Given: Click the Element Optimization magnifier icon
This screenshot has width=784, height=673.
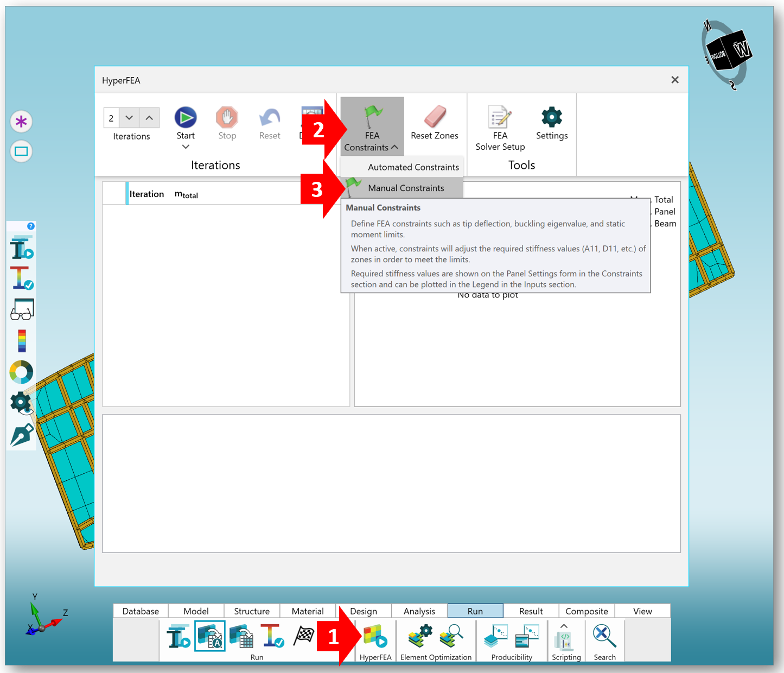Looking at the screenshot, I should pos(451,636).
